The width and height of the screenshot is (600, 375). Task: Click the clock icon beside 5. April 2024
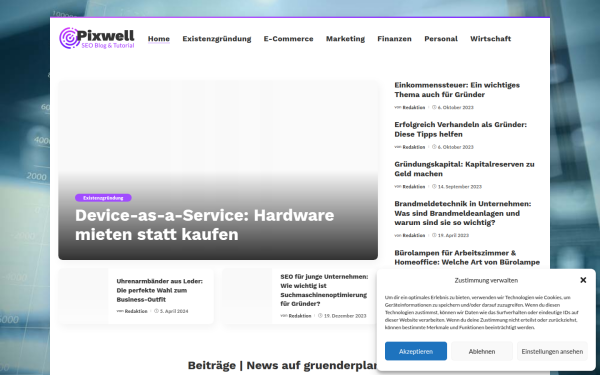156,311
